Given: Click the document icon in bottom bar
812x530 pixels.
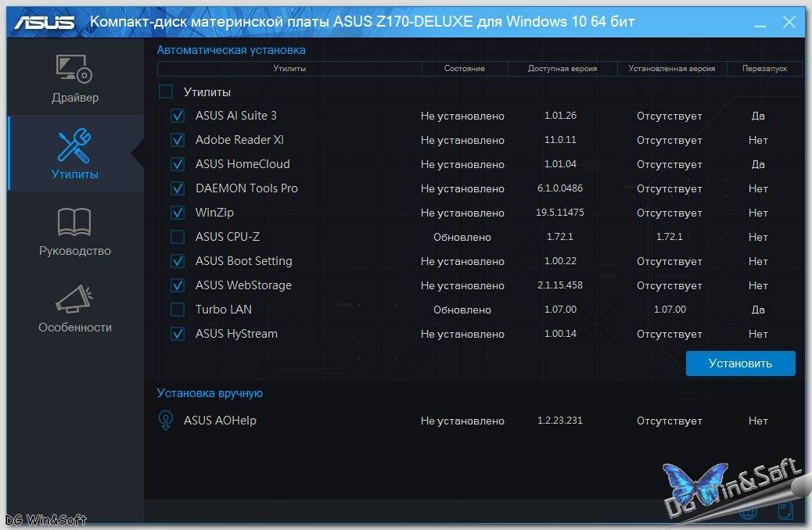Looking at the screenshot, I should pos(785,511).
